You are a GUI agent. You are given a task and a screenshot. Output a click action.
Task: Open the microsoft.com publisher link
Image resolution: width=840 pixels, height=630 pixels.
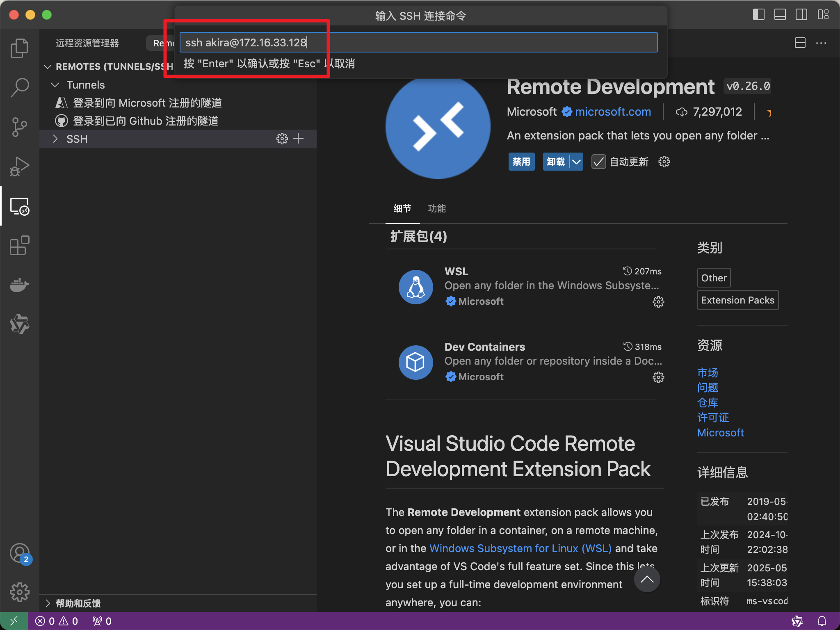613,112
